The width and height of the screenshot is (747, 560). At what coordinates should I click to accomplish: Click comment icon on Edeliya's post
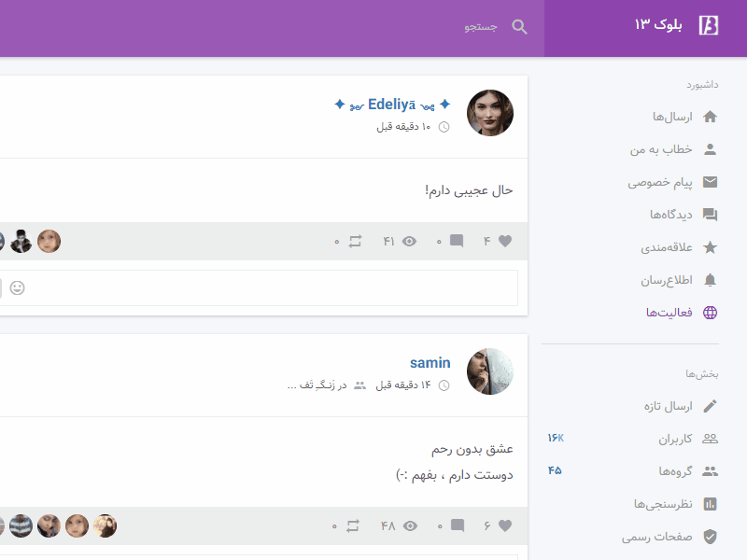457,241
